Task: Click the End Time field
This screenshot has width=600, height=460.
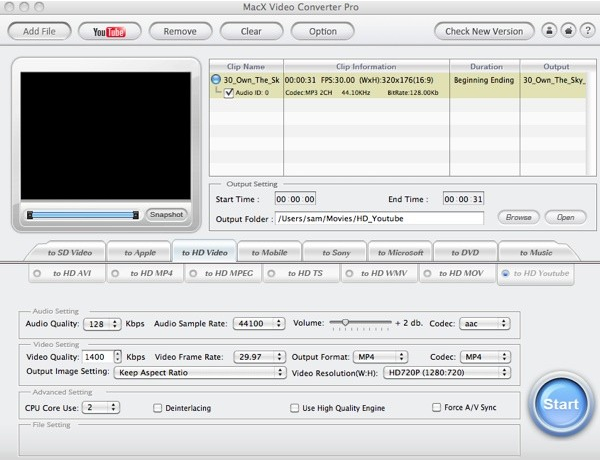Action: 463,199
